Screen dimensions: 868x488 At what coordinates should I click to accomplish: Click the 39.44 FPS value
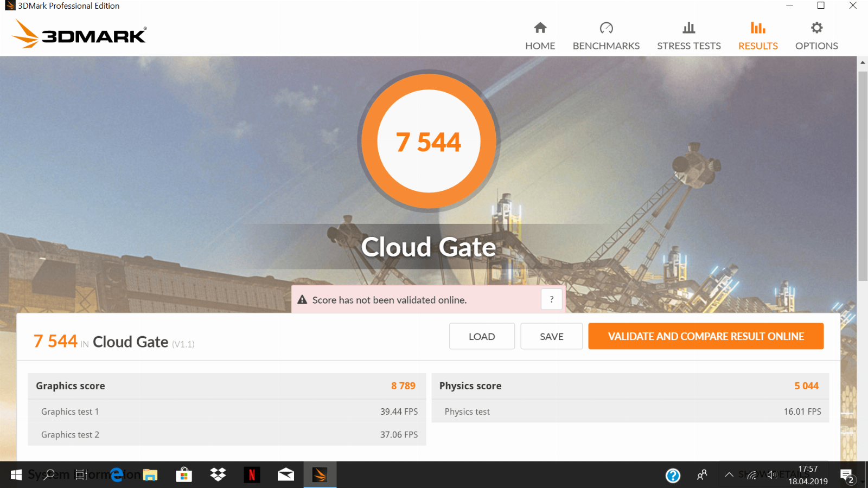[x=399, y=412]
